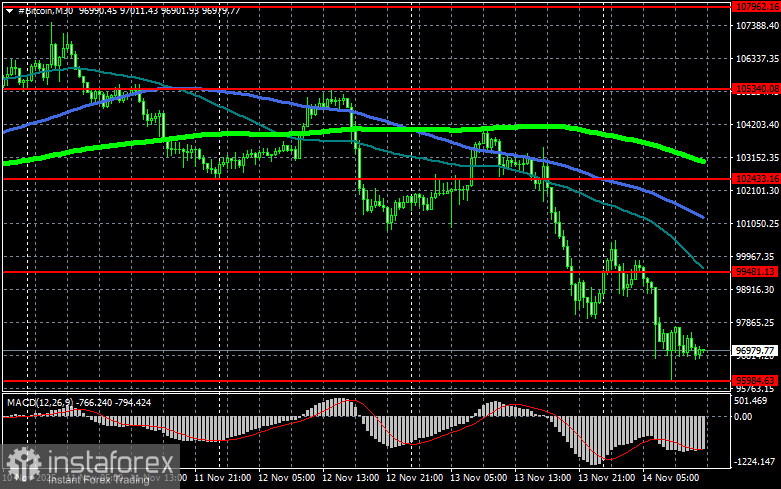Viewport: 781px width, 489px height.
Task: Select the 99481.13 horizontal level tag
Action: [x=755, y=271]
